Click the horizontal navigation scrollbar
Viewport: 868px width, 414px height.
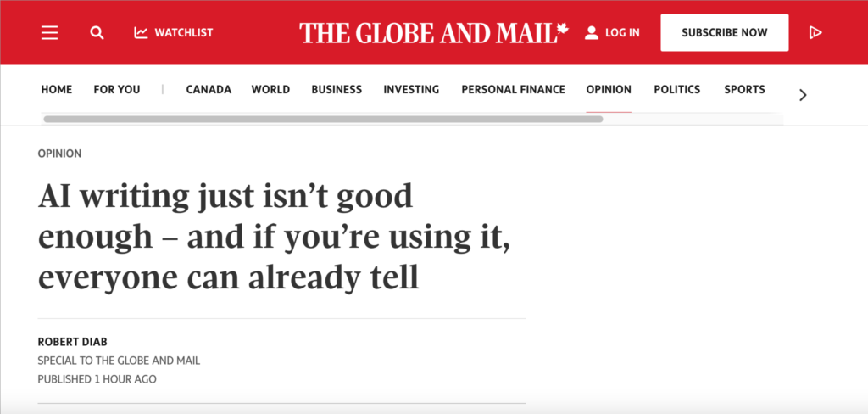[322, 120]
